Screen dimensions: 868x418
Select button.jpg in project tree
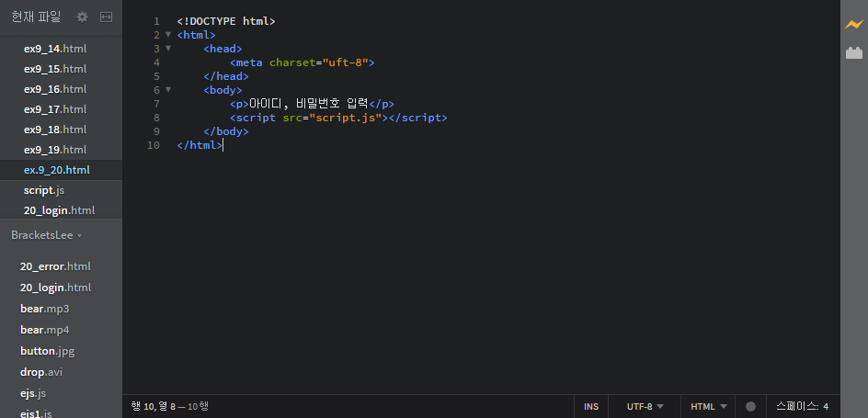[47, 351]
